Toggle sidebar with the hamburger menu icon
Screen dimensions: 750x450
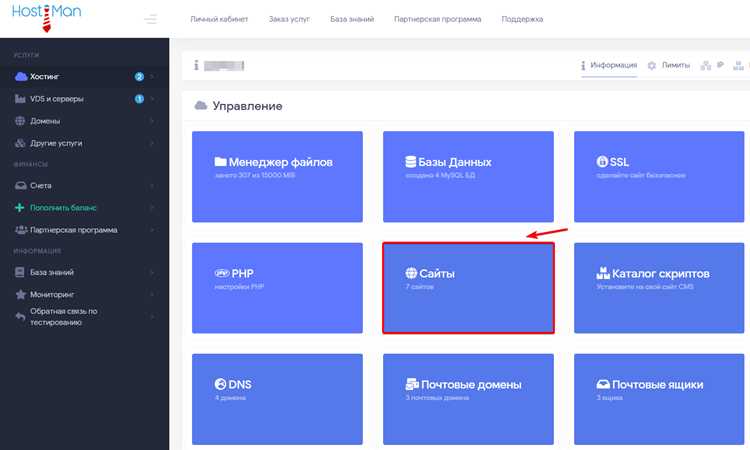coord(151,19)
